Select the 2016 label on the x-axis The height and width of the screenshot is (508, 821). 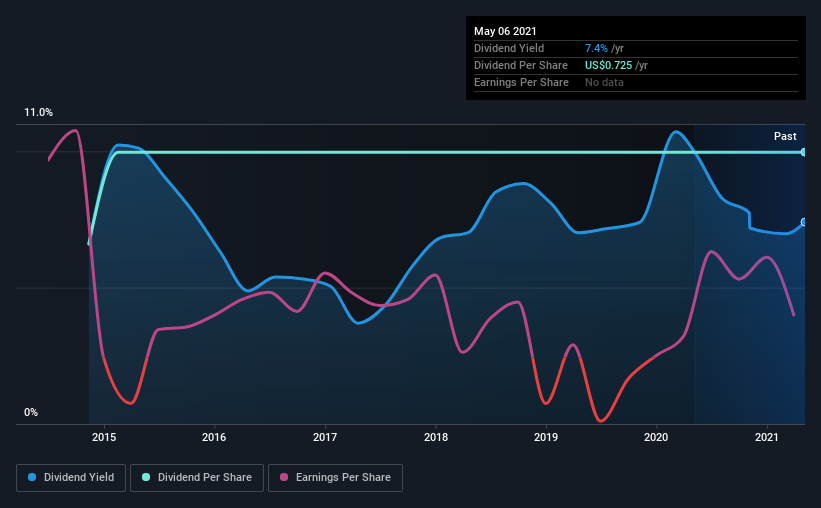pyautogui.click(x=214, y=437)
